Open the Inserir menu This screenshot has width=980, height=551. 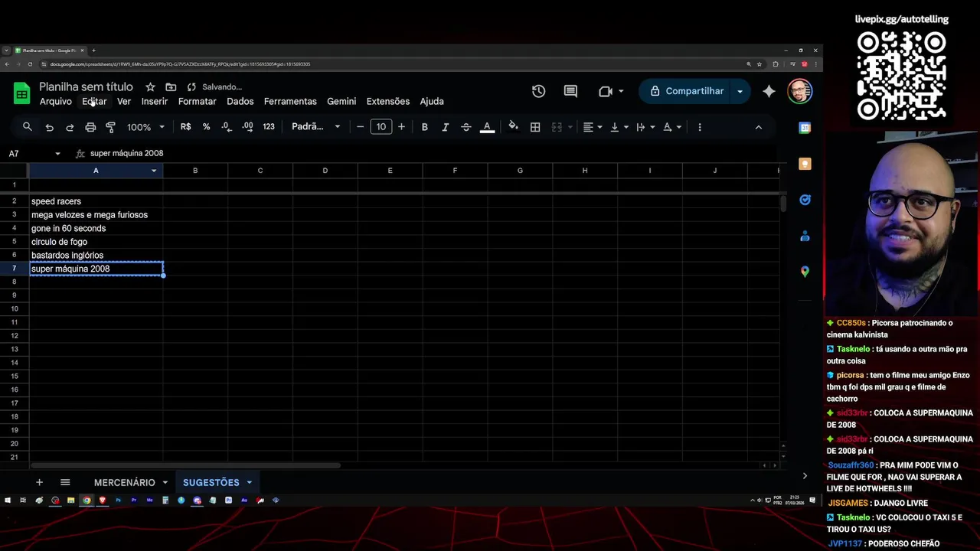[155, 101]
